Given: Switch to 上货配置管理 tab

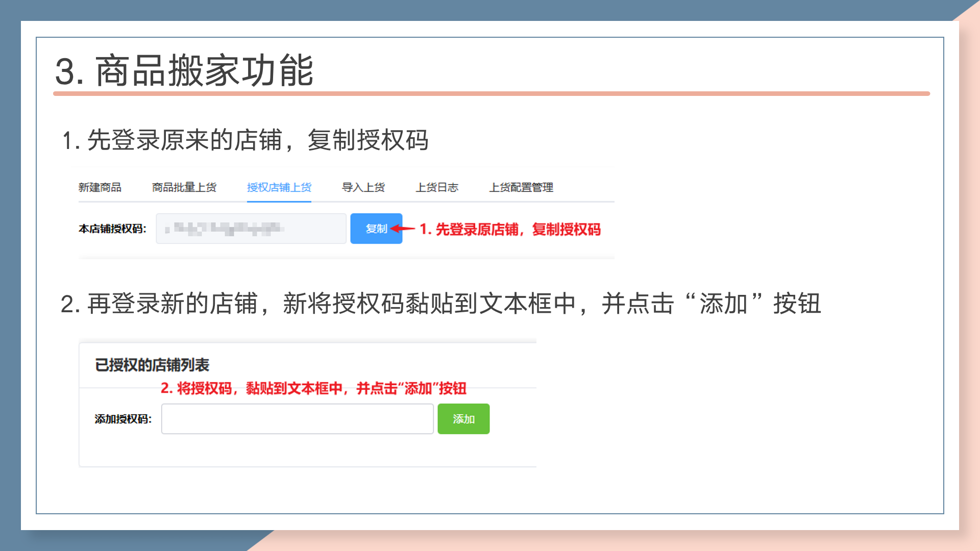Looking at the screenshot, I should click(521, 187).
